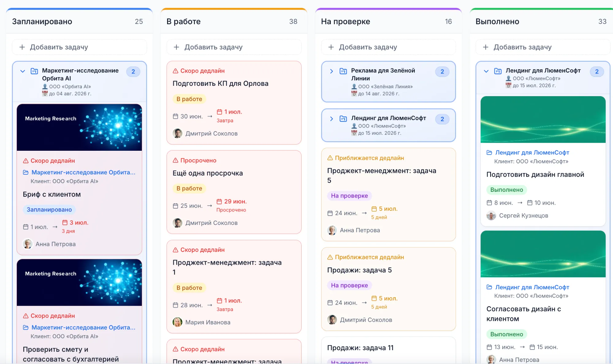The image size is (613, 364).
Task: Click Сергей Кузнецов avatar
Action: tap(491, 215)
